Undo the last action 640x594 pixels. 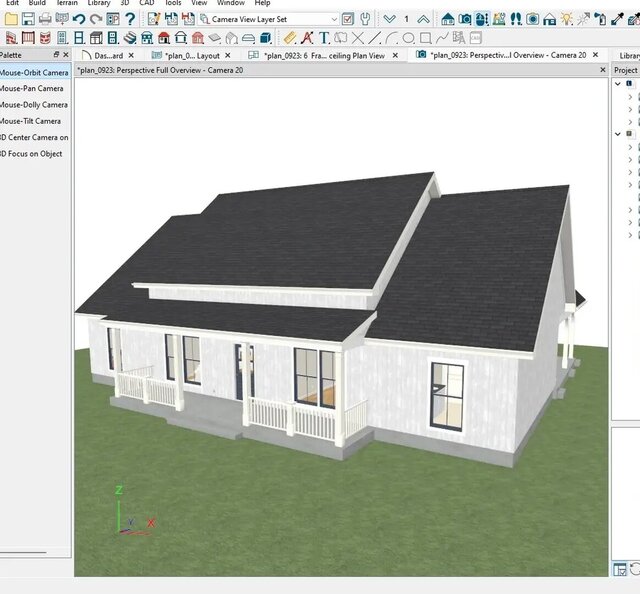(x=79, y=19)
